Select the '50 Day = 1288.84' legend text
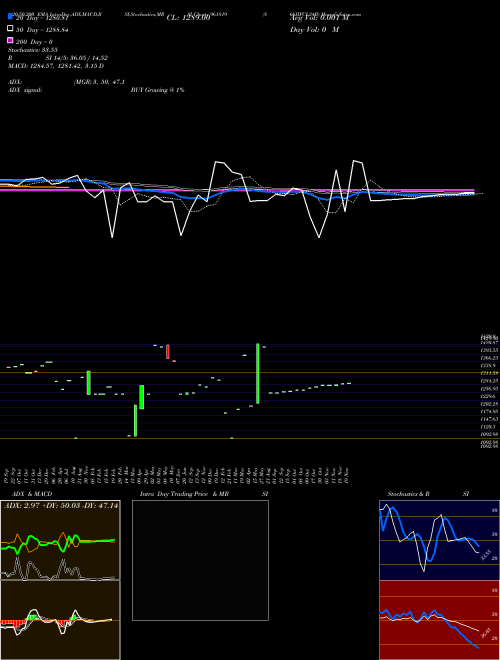The image size is (500, 660). point(42,30)
